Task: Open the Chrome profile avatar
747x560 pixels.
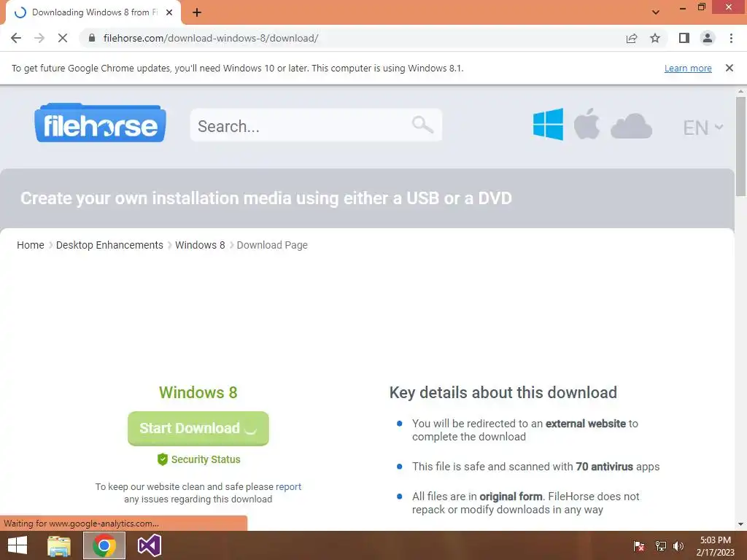Action: [708, 38]
